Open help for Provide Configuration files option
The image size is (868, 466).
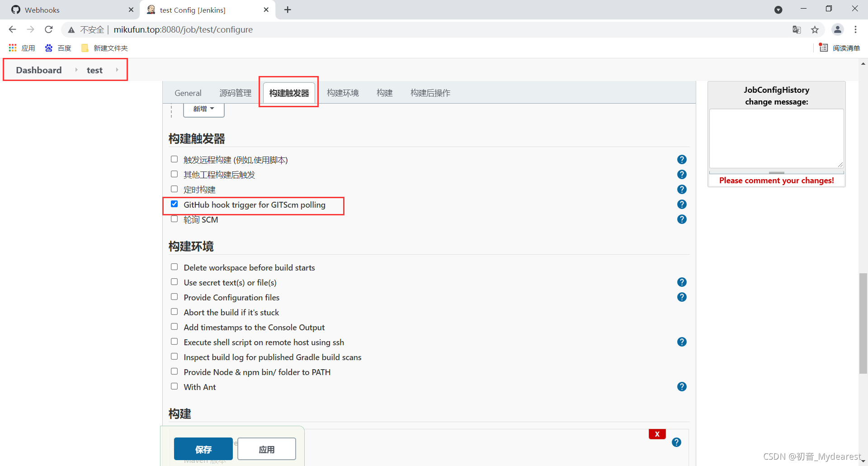point(682,297)
